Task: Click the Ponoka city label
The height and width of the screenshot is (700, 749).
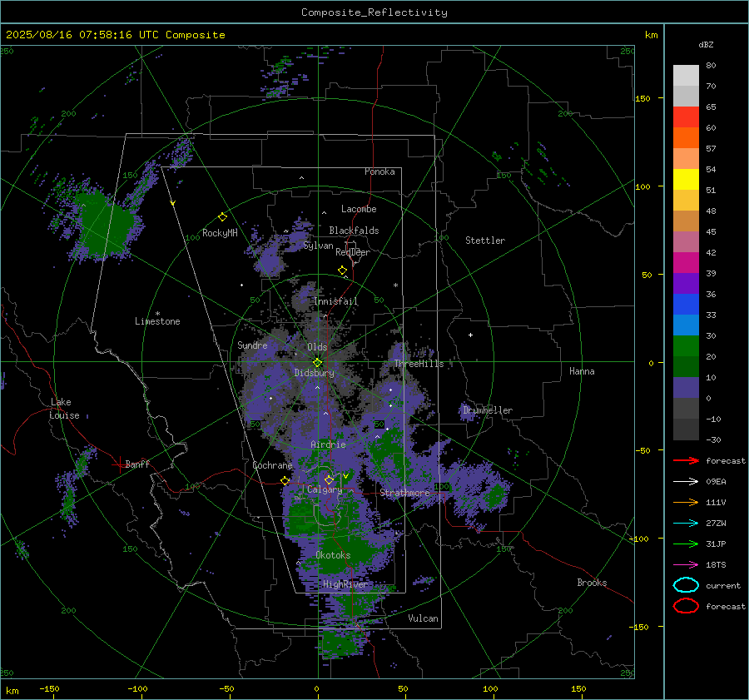Action: pos(379,171)
